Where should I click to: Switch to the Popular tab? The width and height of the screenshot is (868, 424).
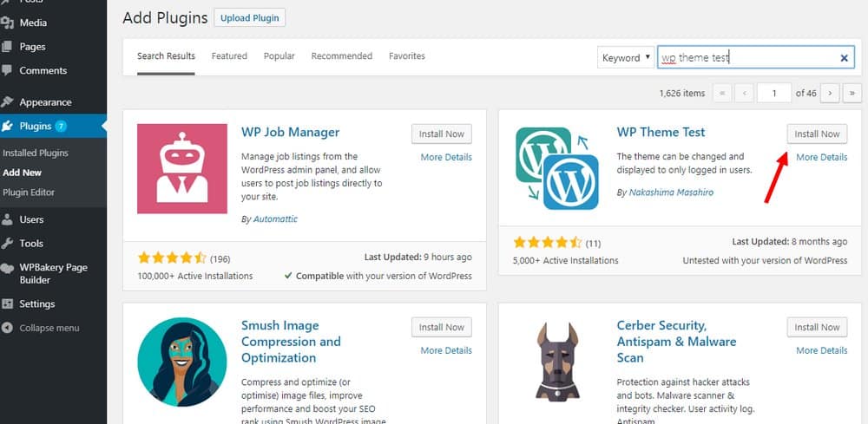pyautogui.click(x=279, y=55)
